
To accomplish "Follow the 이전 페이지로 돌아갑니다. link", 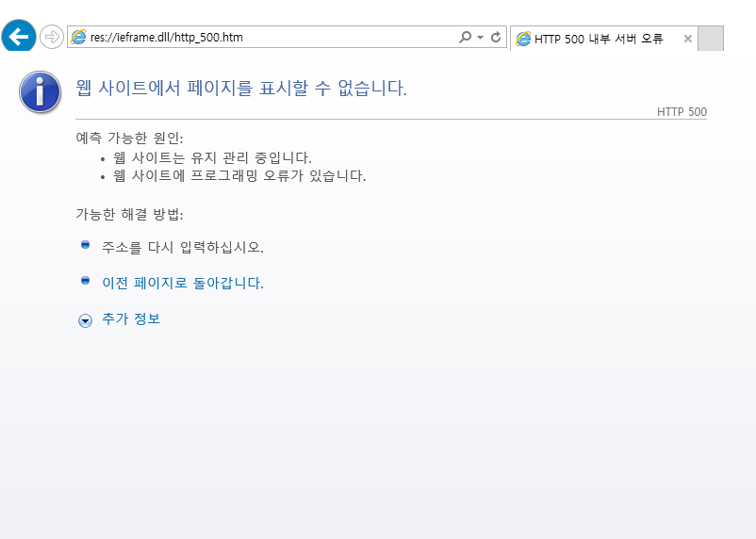I will [x=183, y=283].
